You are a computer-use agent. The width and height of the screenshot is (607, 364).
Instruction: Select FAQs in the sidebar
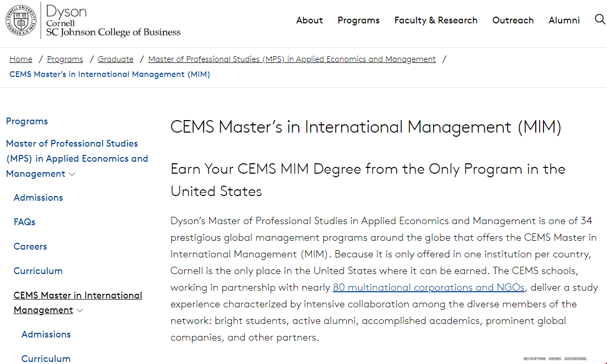pos(24,222)
